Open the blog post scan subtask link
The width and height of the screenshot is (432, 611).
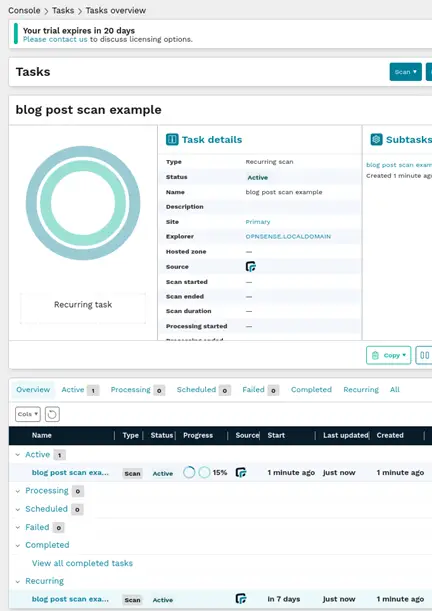(x=399, y=165)
